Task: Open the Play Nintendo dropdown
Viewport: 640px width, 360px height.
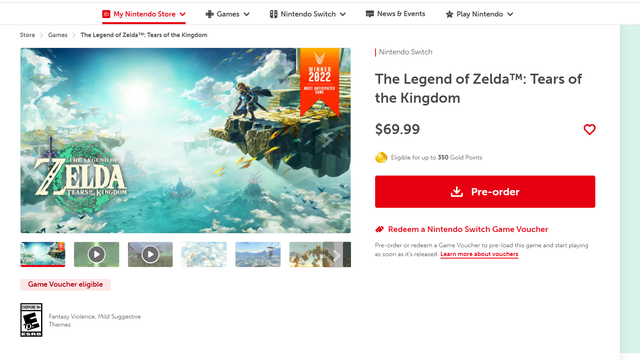Action: point(479,14)
